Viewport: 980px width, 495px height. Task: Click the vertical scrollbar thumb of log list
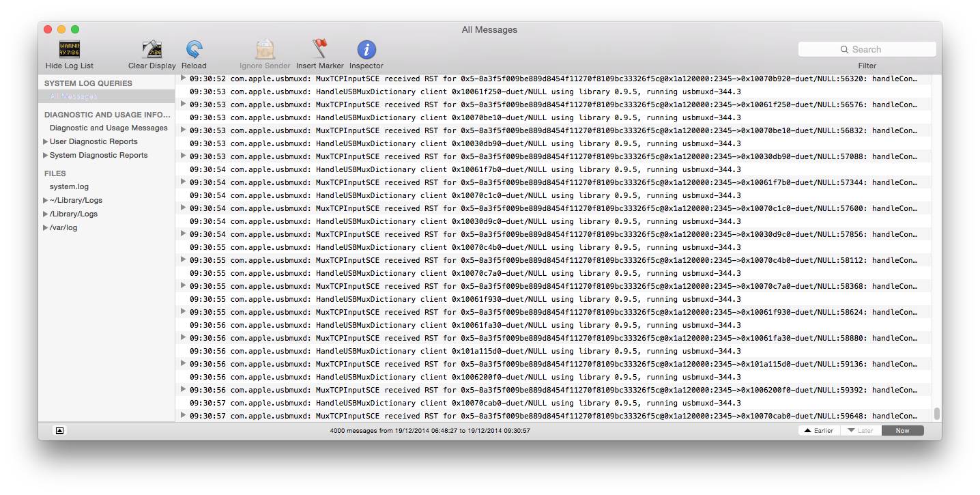936,414
